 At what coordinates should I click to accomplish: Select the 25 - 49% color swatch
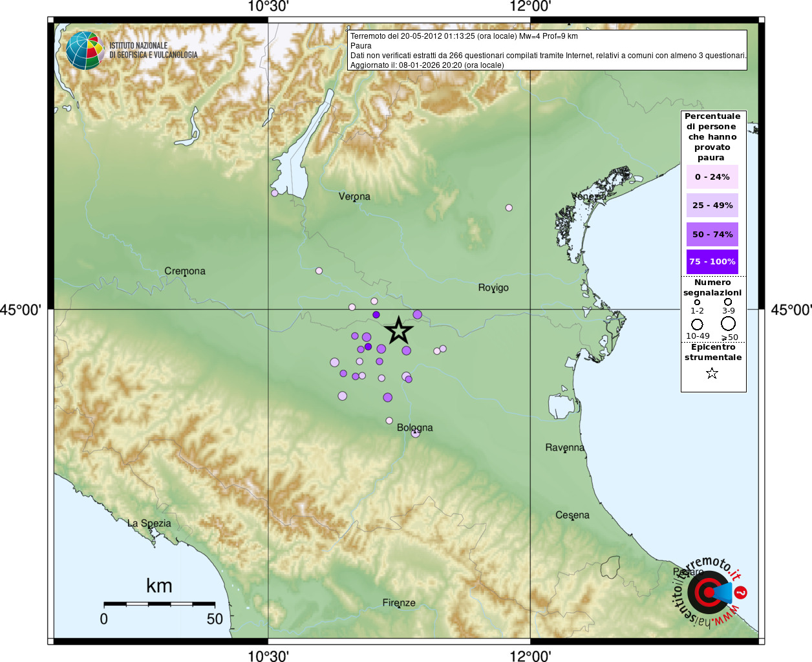coord(712,205)
